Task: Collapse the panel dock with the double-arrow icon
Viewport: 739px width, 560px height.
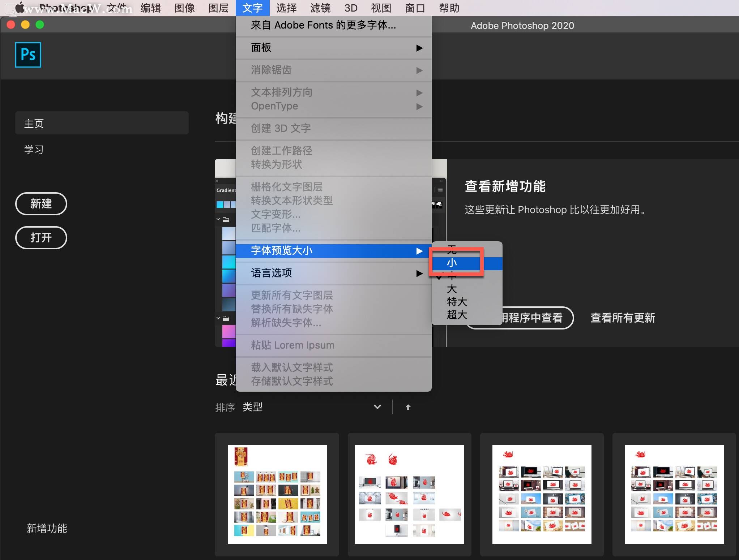Action: 441,181
